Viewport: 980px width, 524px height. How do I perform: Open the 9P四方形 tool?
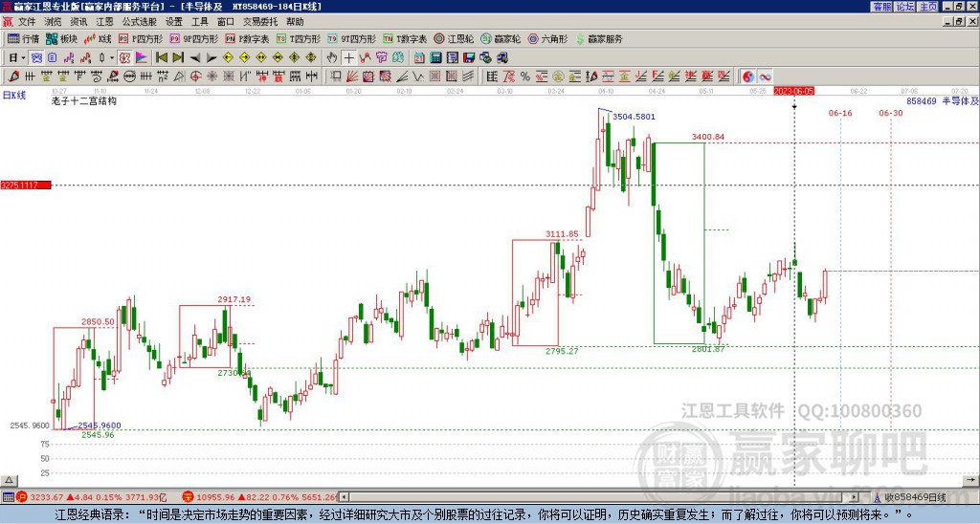pyautogui.click(x=193, y=38)
